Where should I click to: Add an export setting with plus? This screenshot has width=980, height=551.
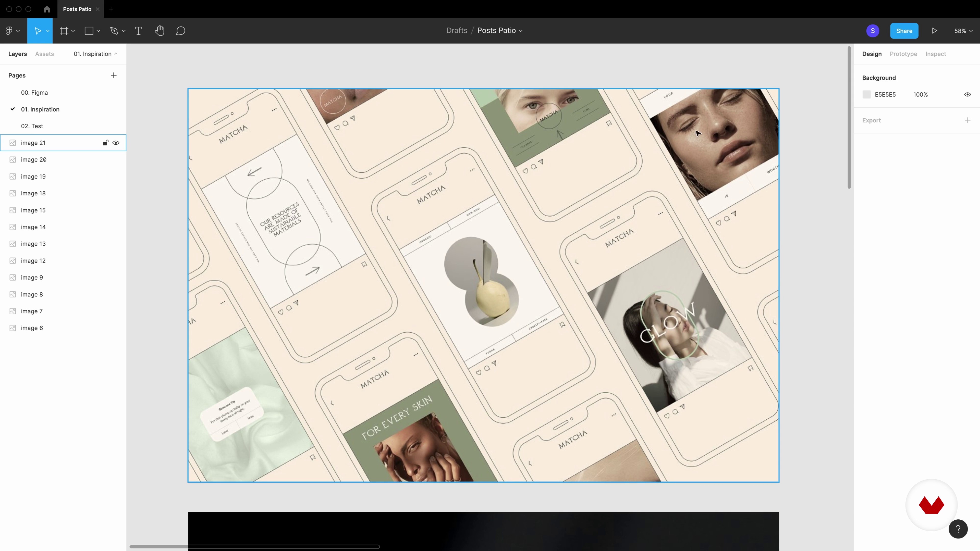(x=967, y=121)
